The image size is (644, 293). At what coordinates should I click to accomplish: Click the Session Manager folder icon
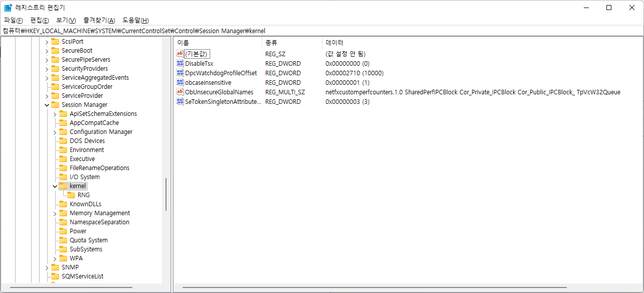55,105
